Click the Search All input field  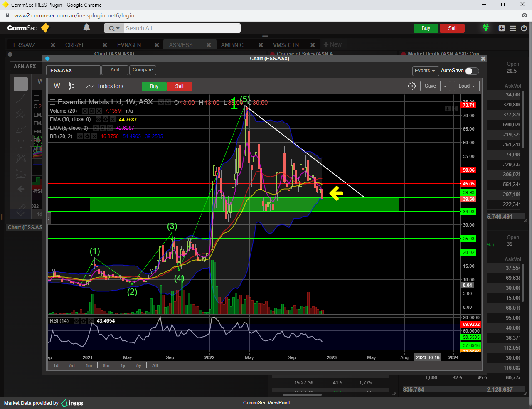pyautogui.click(x=182, y=28)
